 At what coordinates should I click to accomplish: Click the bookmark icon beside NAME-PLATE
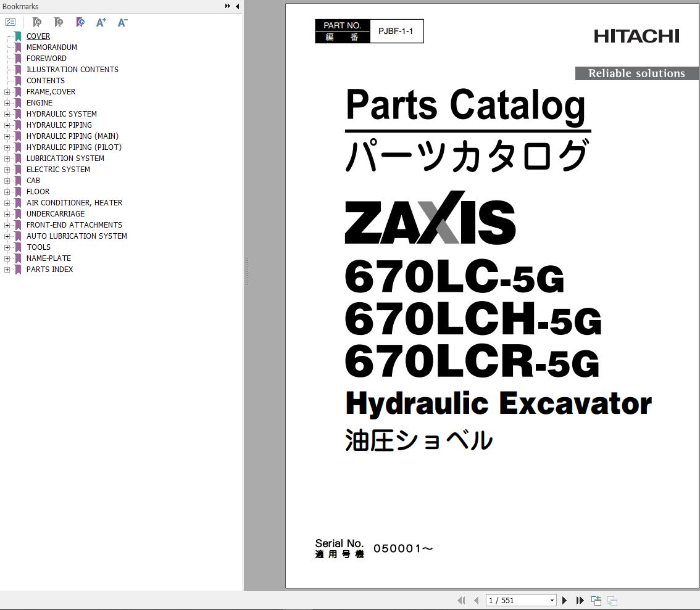[18, 258]
